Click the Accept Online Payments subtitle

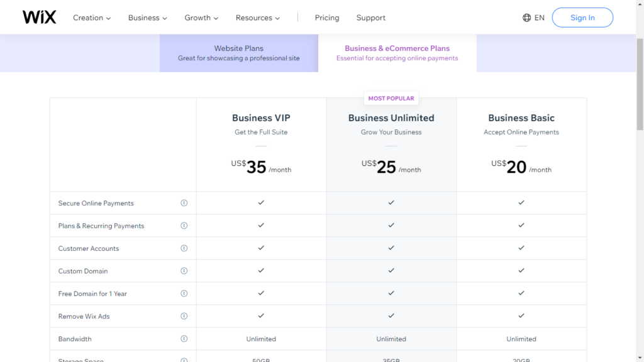(x=521, y=132)
